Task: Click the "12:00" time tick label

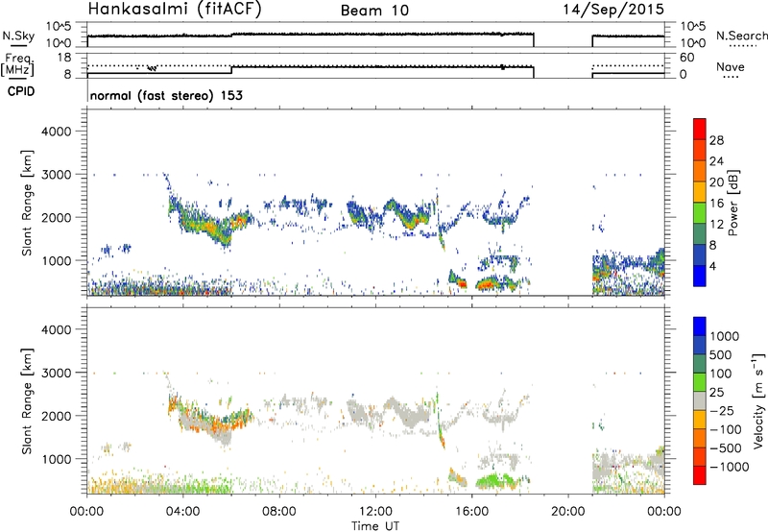Action: coord(375,512)
